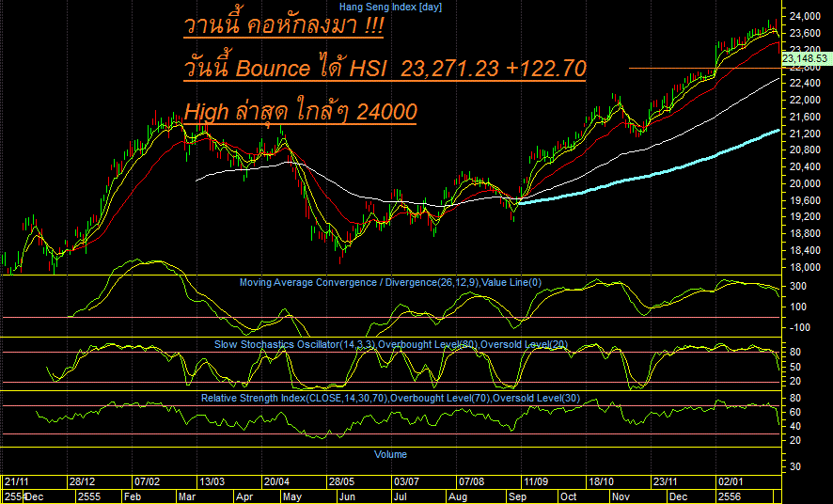Click the Oct month label

569,496
